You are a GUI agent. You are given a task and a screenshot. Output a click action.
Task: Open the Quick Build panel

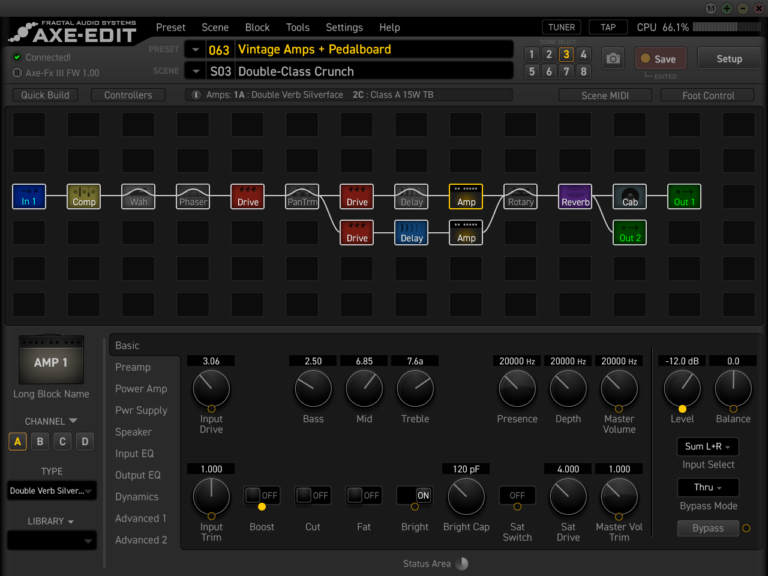click(x=45, y=96)
